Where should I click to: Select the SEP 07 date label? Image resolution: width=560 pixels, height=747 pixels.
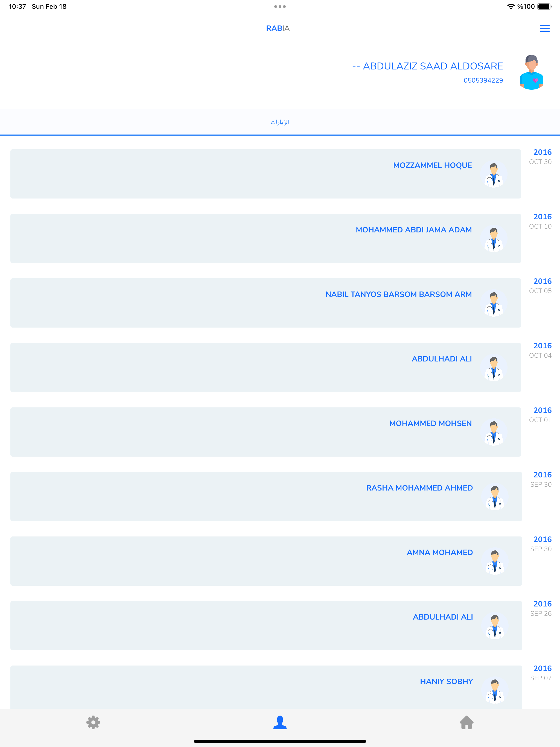coord(541,678)
